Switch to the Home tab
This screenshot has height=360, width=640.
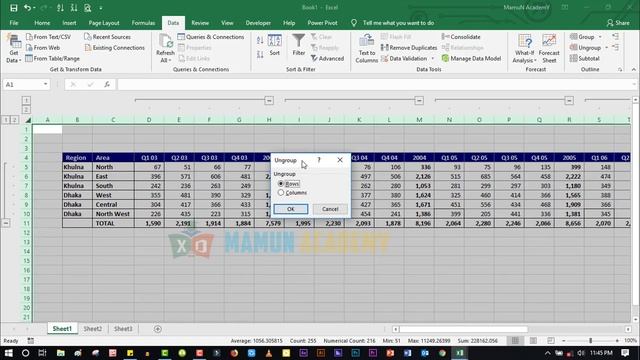[42, 23]
